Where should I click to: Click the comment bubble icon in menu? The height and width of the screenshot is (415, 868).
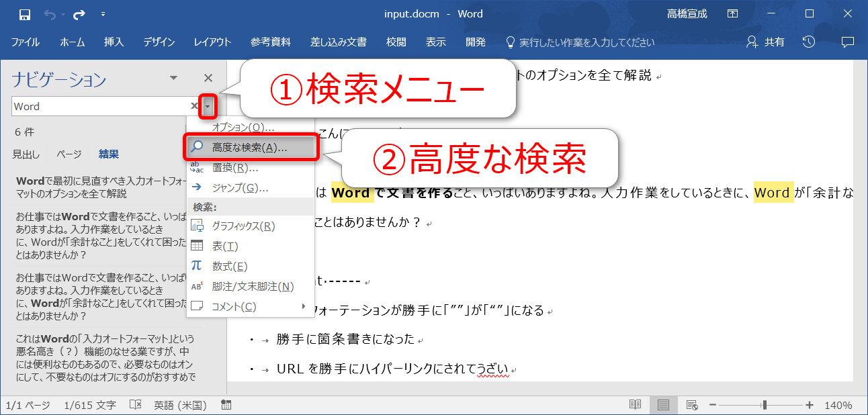(x=197, y=306)
